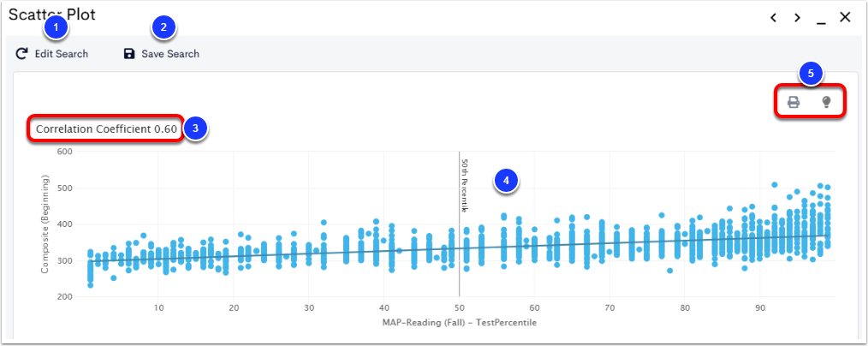The width and height of the screenshot is (868, 346).
Task: Click the x-axis value 20
Action: tap(234, 307)
